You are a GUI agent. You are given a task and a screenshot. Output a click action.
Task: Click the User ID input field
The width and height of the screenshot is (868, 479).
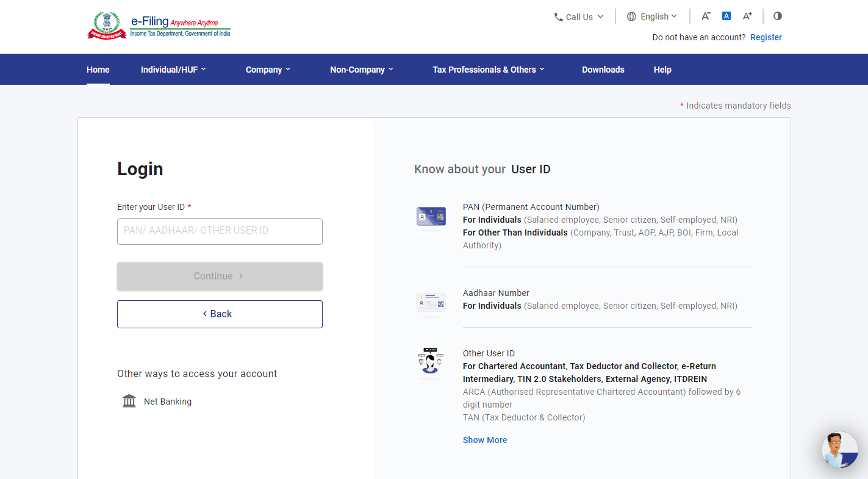220,231
